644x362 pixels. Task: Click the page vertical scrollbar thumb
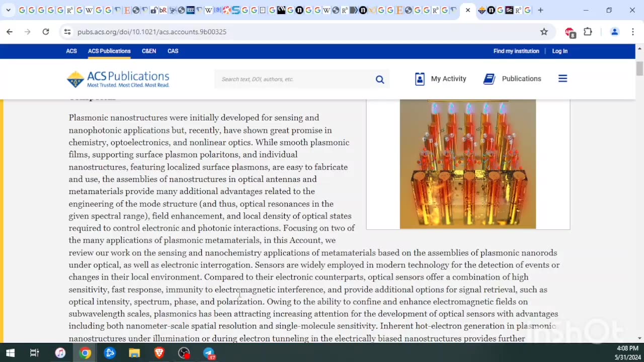[x=639, y=68]
